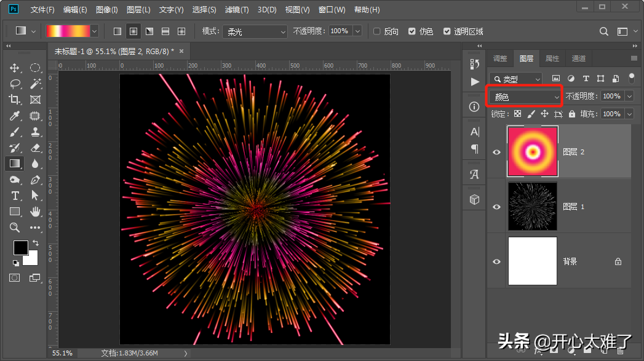Choose the reflected gradient style icon
Image resolution: width=644 pixels, height=361 pixels.
(x=165, y=31)
